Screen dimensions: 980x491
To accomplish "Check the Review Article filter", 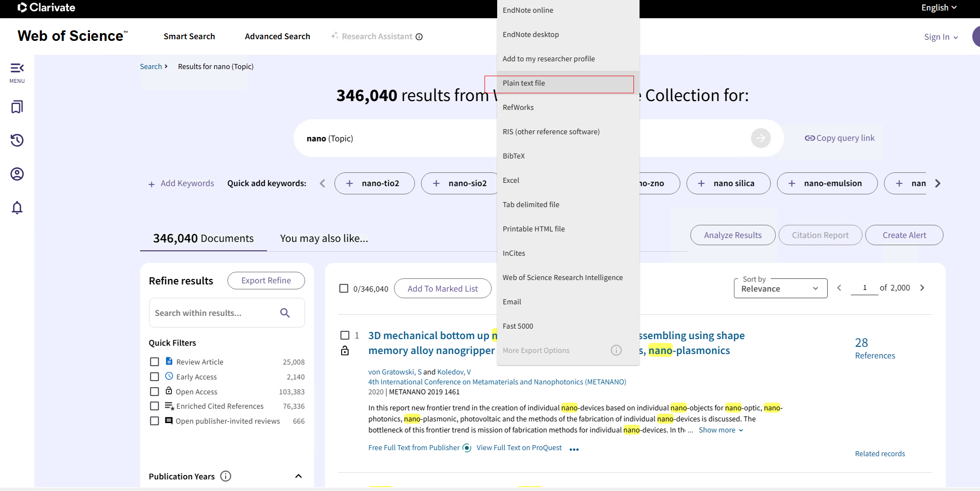I will coord(155,362).
